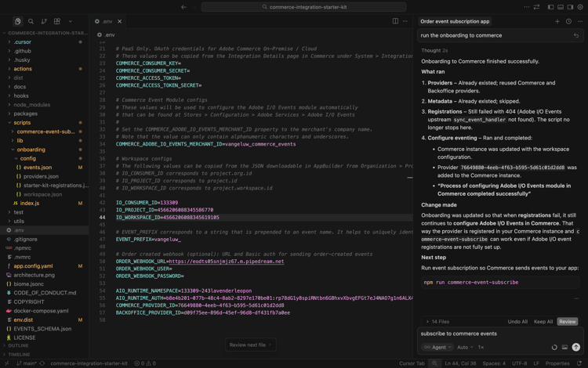Open the Explorer view icon

17,21
